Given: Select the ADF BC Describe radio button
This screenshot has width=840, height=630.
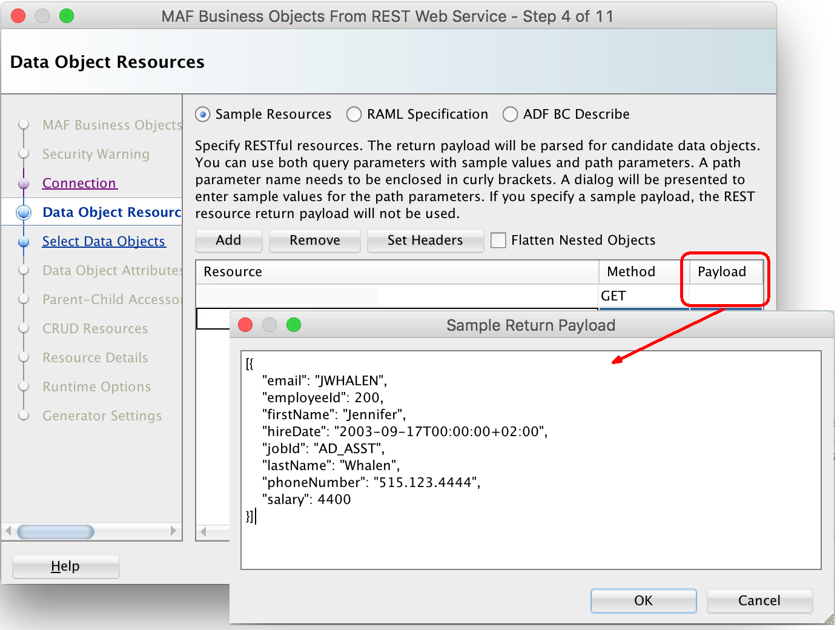Looking at the screenshot, I should 511,114.
